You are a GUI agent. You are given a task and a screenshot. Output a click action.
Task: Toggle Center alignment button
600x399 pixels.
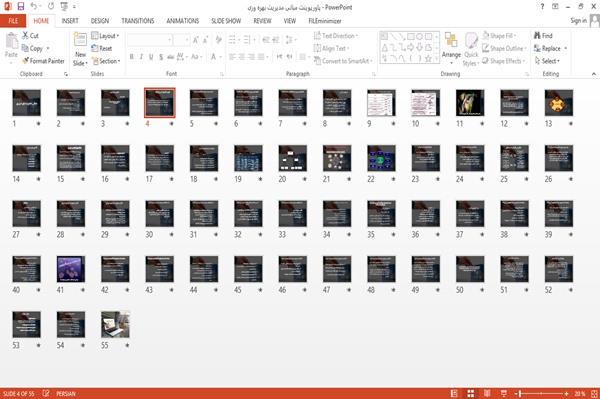pos(241,57)
